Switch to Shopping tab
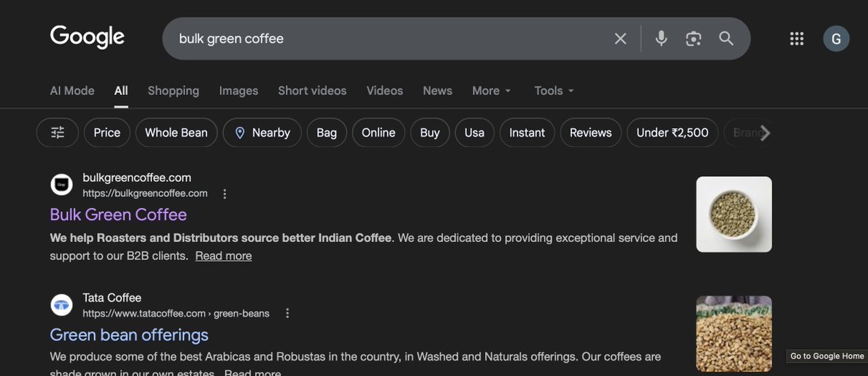This screenshot has width=868, height=376. tap(173, 91)
